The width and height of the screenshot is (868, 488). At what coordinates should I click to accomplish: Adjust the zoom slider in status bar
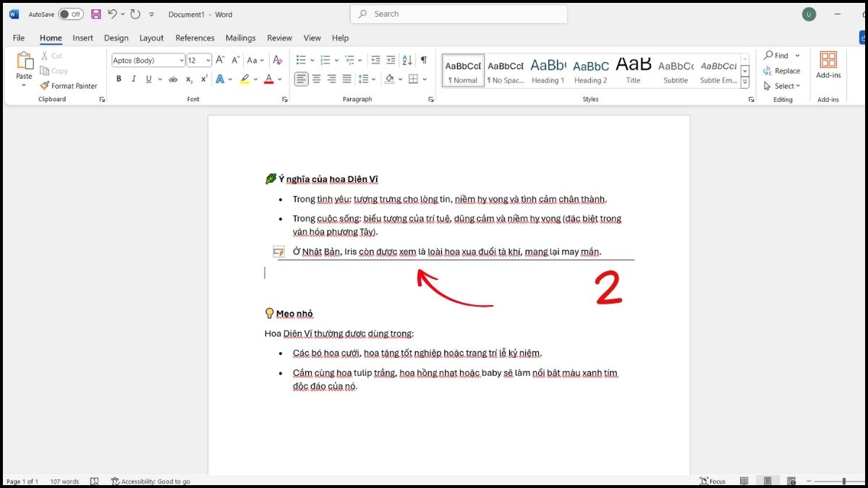pyautogui.click(x=843, y=481)
